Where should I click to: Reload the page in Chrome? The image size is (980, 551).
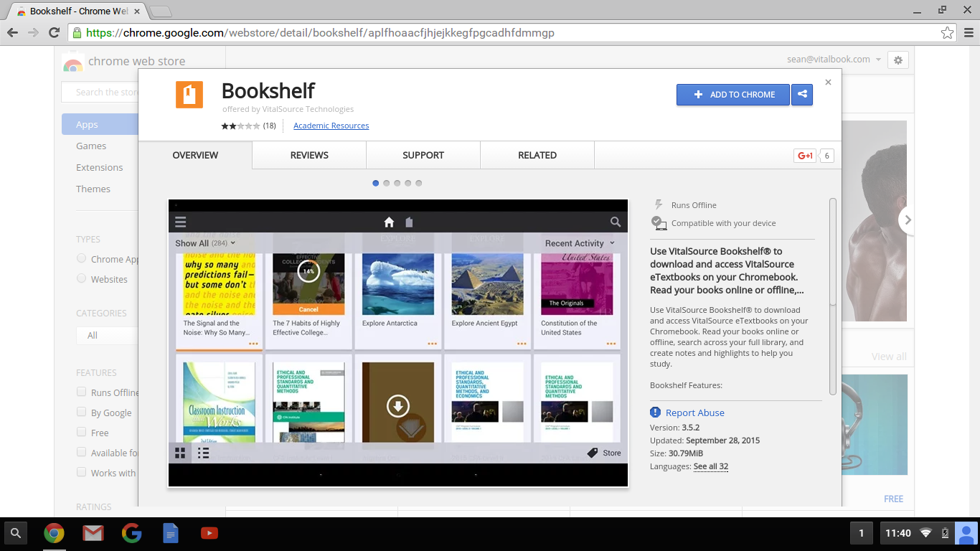coord(54,32)
